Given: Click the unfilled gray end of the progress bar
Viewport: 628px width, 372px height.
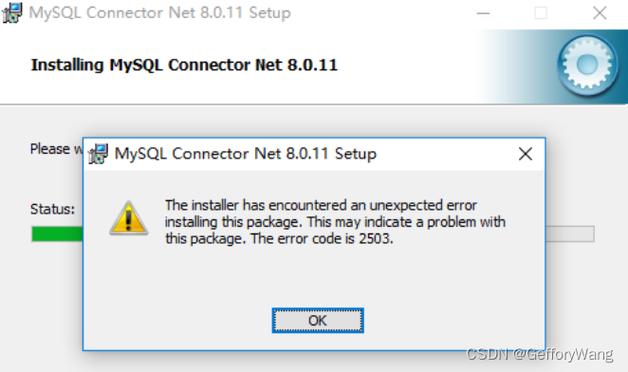Looking at the screenshot, I should point(570,234).
